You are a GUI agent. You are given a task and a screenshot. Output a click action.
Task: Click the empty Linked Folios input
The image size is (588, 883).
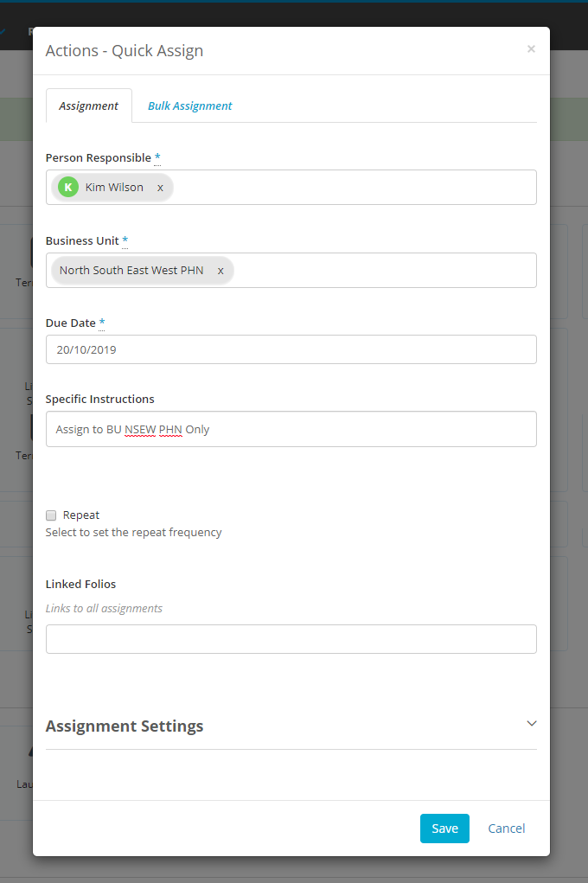click(291, 638)
